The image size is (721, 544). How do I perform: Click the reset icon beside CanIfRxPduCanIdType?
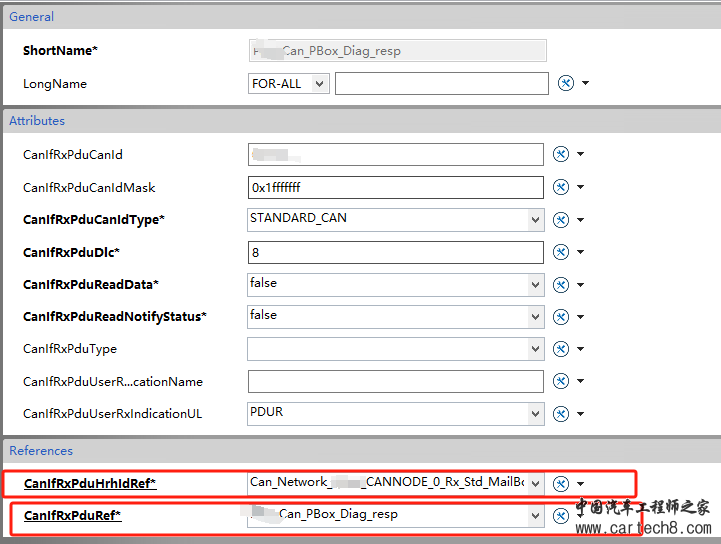pos(561,220)
